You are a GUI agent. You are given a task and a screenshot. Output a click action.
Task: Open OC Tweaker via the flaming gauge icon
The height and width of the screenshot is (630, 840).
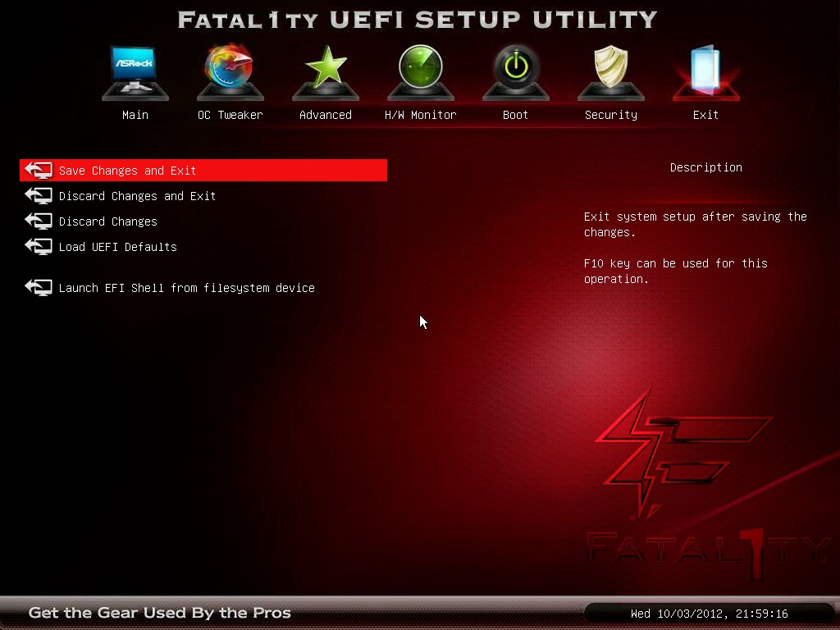(x=231, y=73)
